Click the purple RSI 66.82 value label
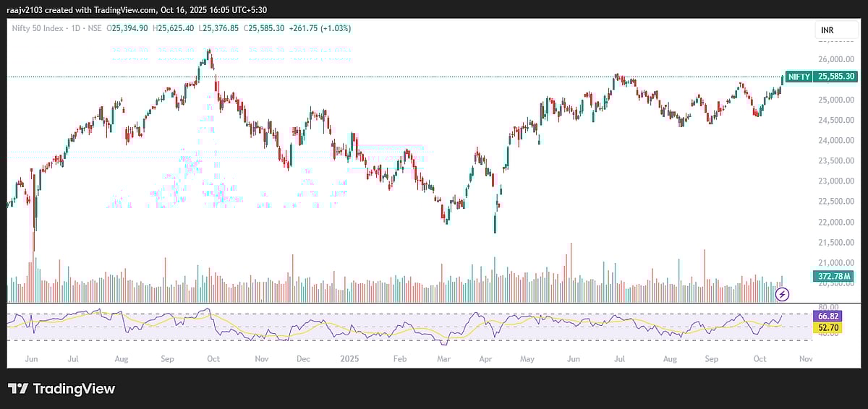868x409 pixels. click(827, 317)
